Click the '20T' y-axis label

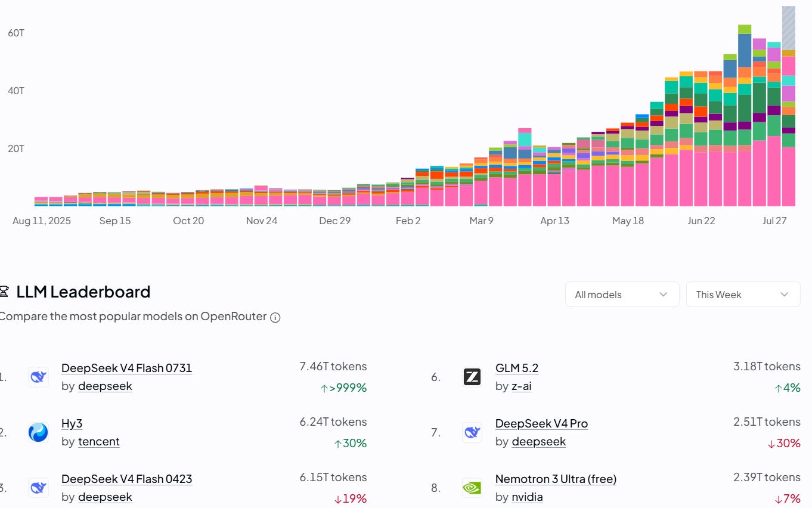click(16, 148)
